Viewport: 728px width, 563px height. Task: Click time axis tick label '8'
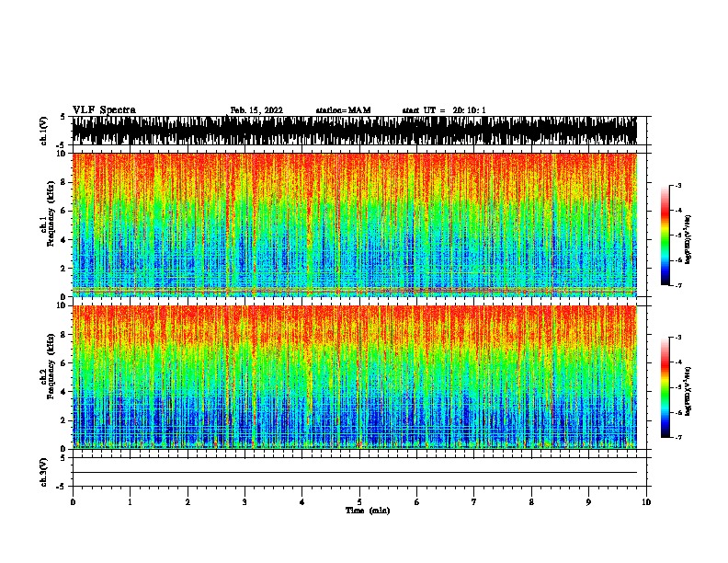[531, 502]
